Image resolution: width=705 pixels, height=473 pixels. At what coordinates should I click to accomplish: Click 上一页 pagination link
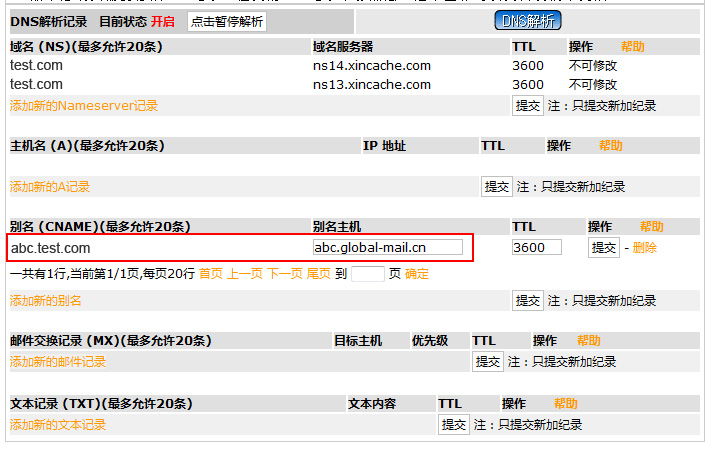click(x=245, y=274)
